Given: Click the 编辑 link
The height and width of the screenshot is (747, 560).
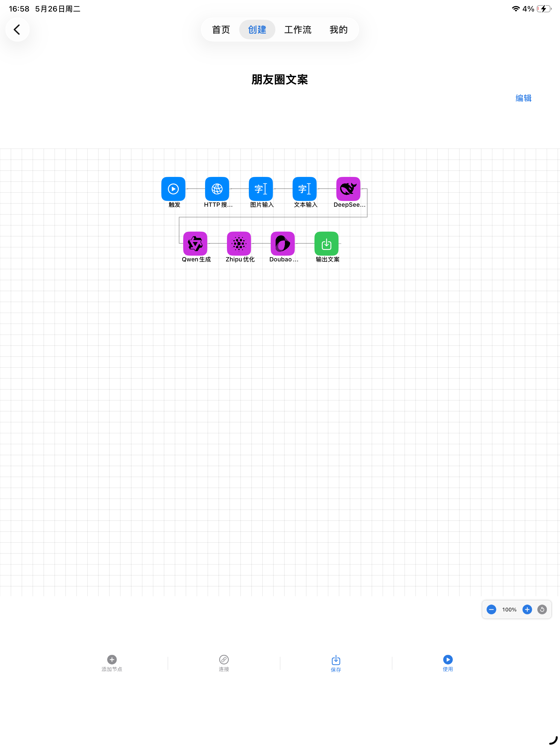Looking at the screenshot, I should pyautogui.click(x=523, y=98).
